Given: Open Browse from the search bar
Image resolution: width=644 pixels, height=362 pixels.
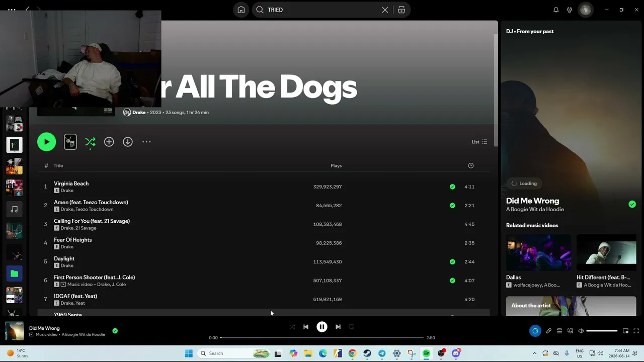Looking at the screenshot, I should [x=401, y=10].
